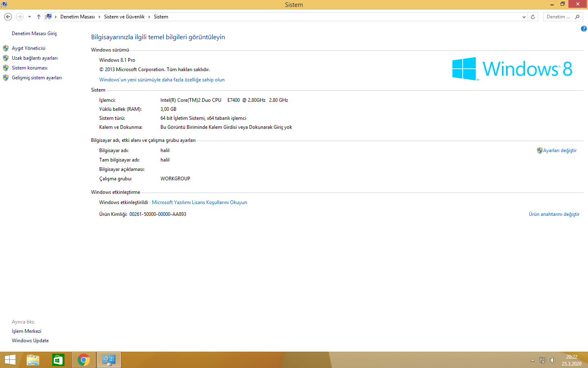Viewport: 588px width, 368px height.
Task: Open the recent locations dropdown arrow
Action: (x=29, y=17)
